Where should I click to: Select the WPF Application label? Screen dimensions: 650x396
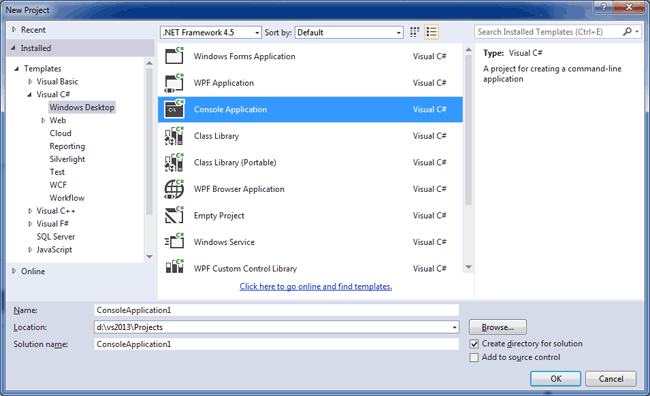tap(224, 83)
